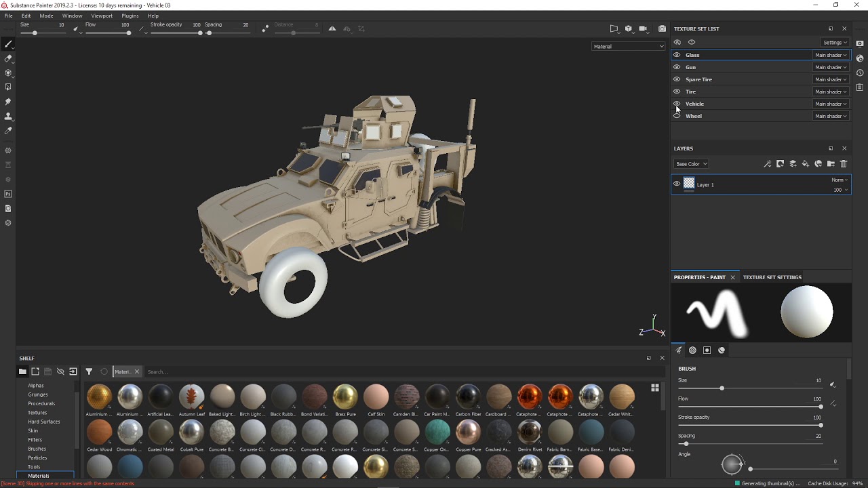Screen dimensions: 868x488
Task: Show the Wheel texture set
Action: pos(677,116)
